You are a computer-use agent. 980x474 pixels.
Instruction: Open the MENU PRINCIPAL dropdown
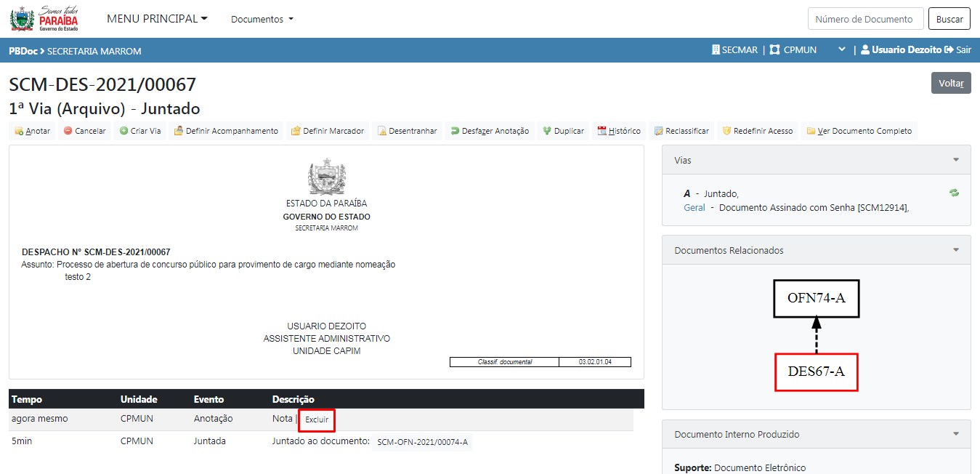pyautogui.click(x=157, y=19)
